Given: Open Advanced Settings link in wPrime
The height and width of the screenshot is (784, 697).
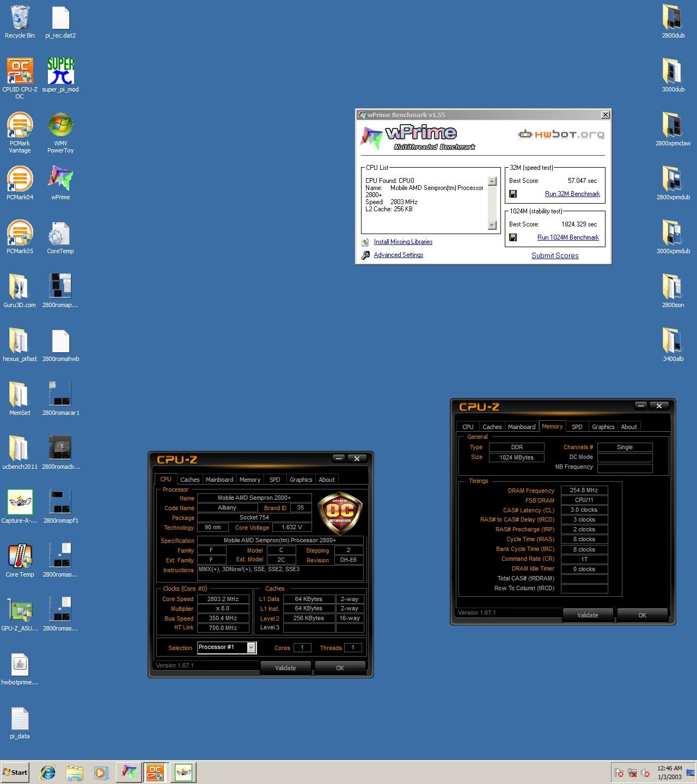Looking at the screenshot, I should 398,255.
